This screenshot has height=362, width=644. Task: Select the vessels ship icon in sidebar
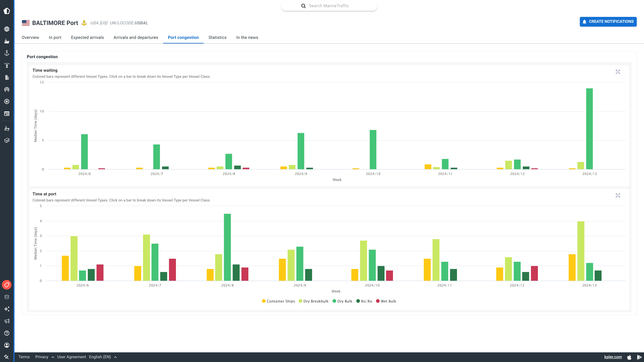7,41
